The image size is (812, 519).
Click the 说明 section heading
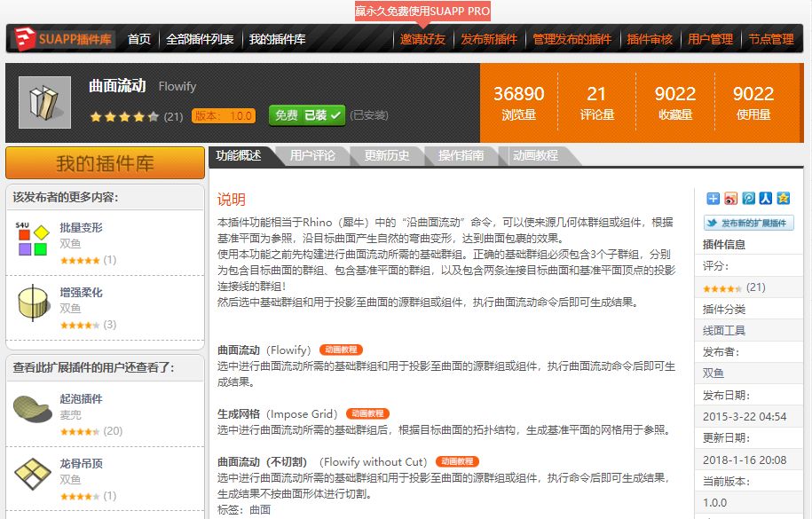[x=232, y=200]
